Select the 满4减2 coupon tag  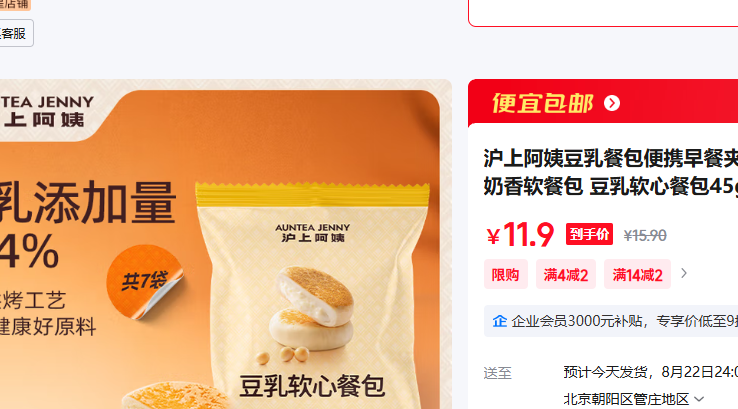(566, 274)
